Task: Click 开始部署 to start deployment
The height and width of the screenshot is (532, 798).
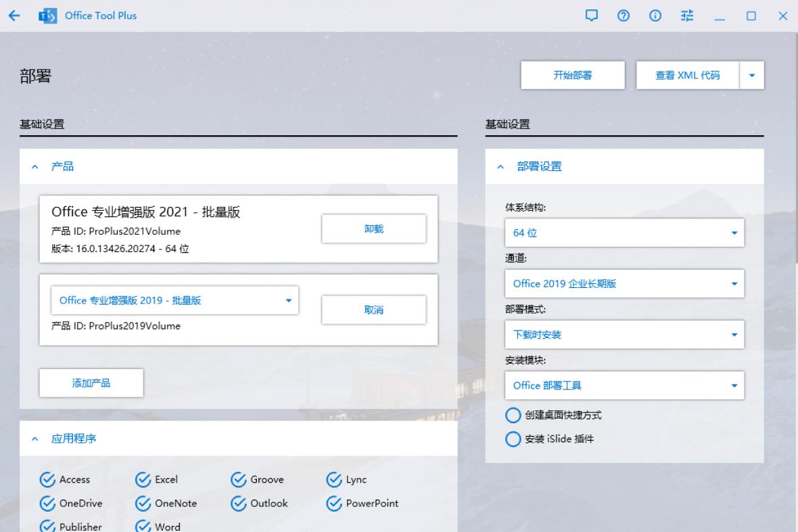Action: (573, 75)
